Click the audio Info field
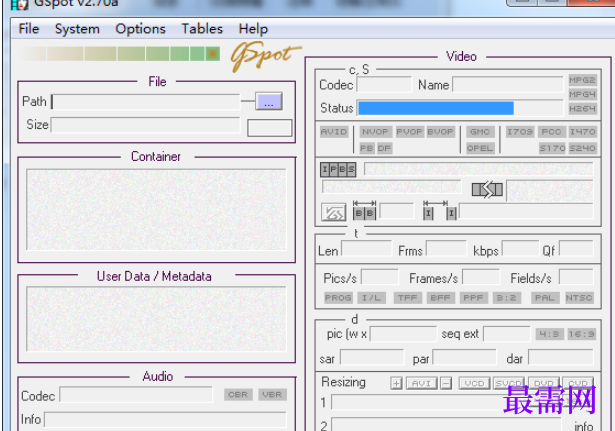615x431 pixels. 165,420
